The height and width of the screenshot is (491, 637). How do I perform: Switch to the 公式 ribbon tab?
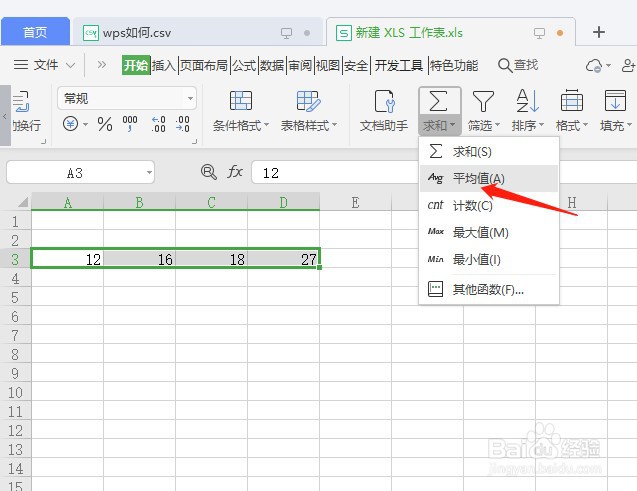click(x=244, y=65)
